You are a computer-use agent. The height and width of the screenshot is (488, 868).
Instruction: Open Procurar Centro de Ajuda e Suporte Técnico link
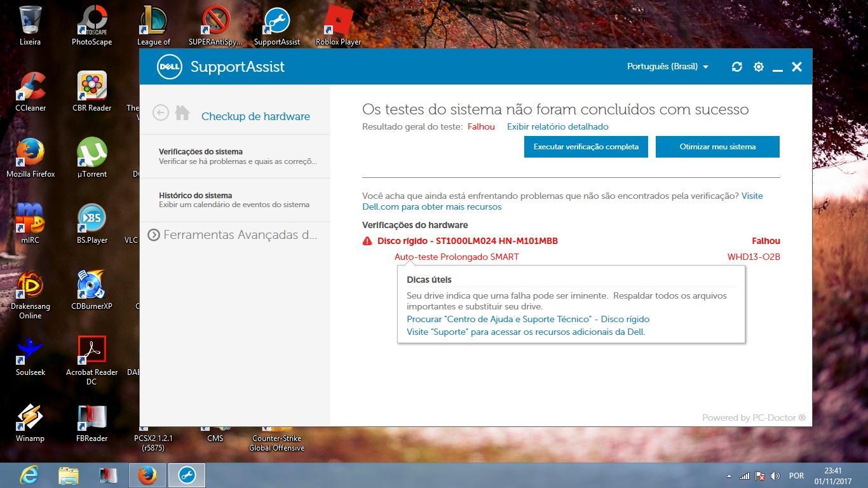point(528,319)
